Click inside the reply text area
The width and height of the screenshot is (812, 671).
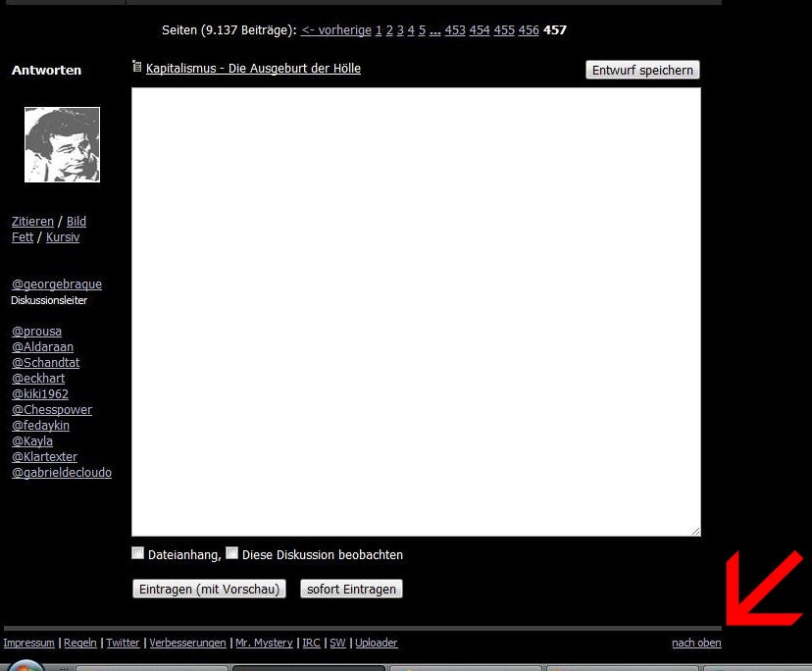click(416, 311)
